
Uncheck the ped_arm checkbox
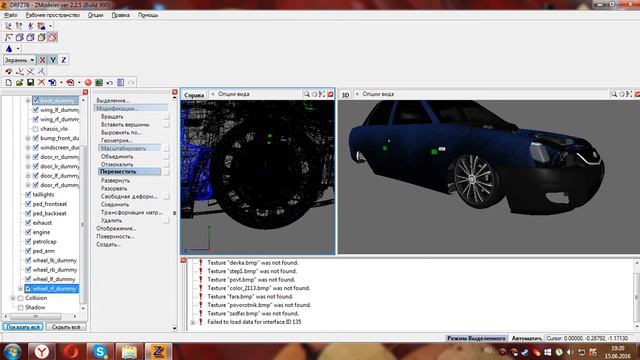28,251
